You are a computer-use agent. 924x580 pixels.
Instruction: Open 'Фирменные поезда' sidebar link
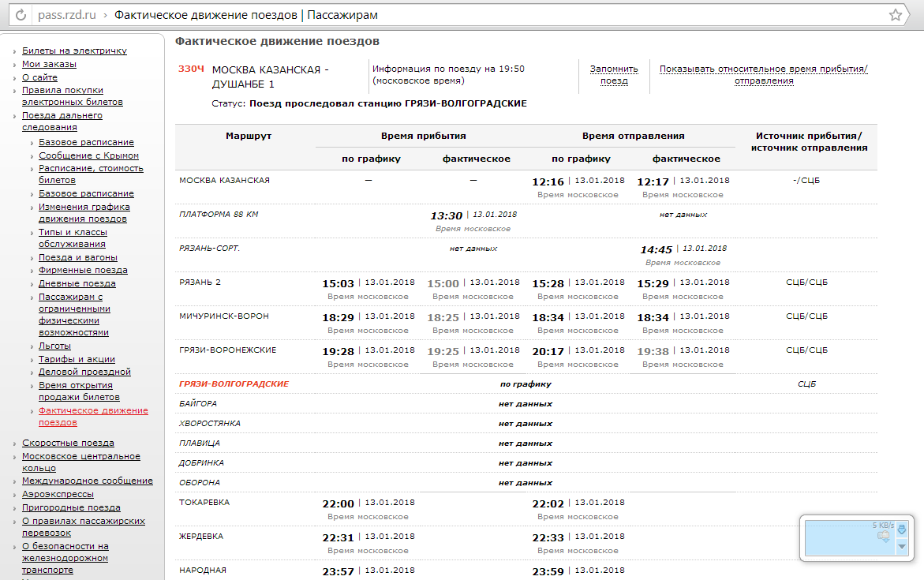(83, 270)
